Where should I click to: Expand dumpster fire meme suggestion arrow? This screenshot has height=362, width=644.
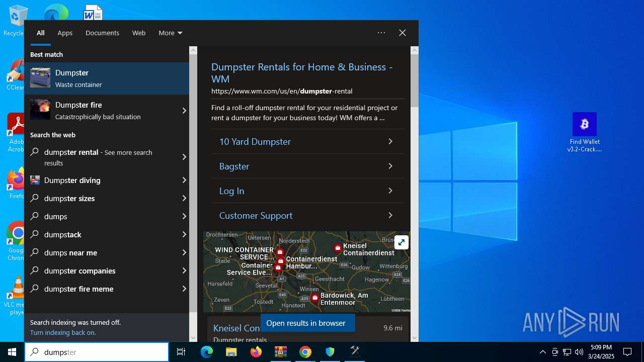[184, 289]
